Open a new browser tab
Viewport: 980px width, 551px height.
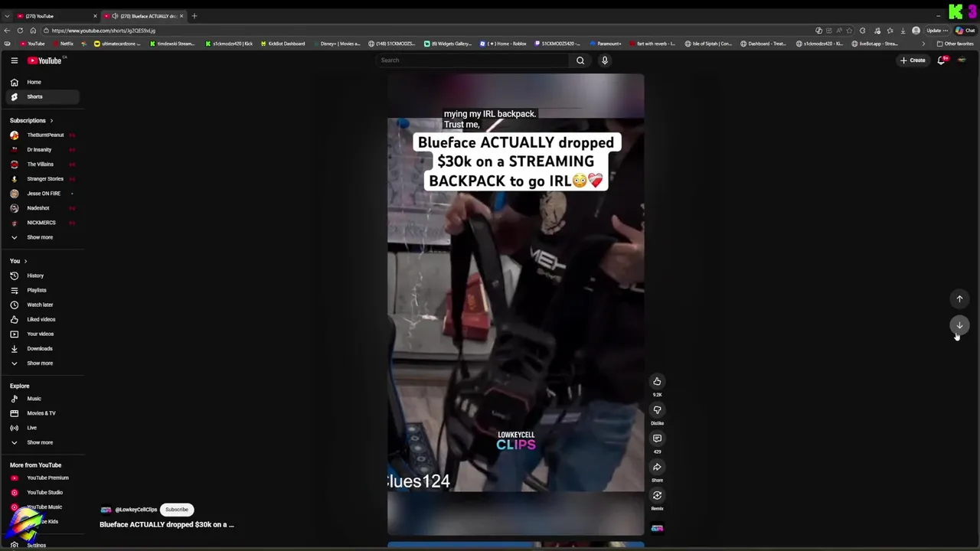click(x=194, y=15)
